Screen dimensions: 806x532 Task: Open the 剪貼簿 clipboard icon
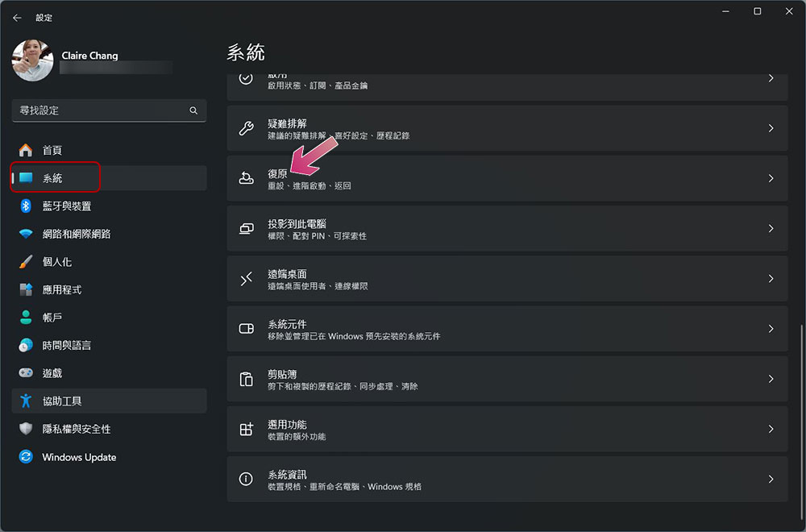click(x=246, y=379)
